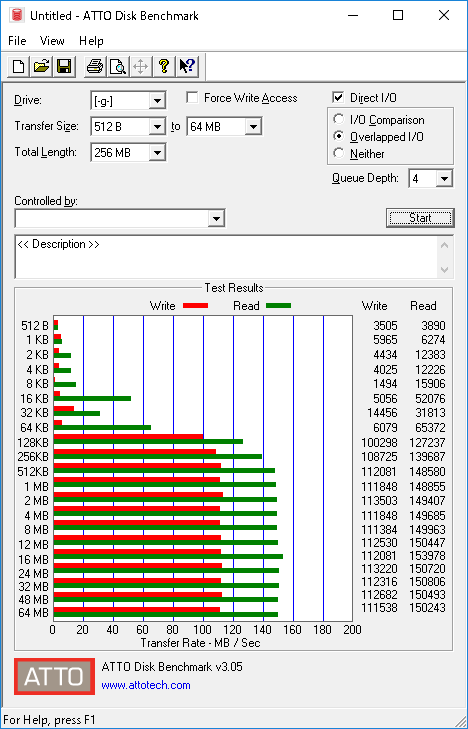Save results using the floppy disk icon
Viewport: 468px width, 729px height.
click(64, 66)
